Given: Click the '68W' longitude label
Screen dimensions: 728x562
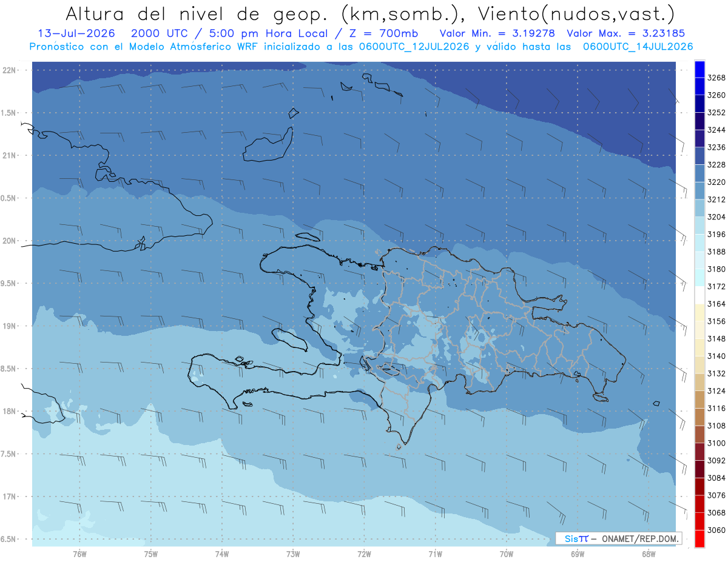Looking at the screenshot, I should [649, 554].
